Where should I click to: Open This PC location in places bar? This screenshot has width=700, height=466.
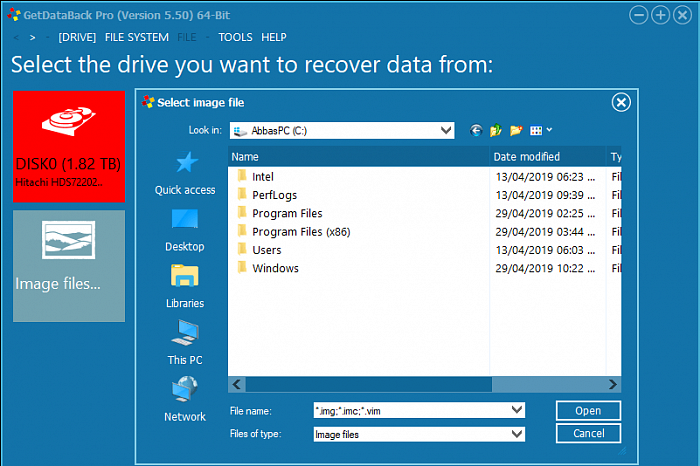tap(185, 343)
